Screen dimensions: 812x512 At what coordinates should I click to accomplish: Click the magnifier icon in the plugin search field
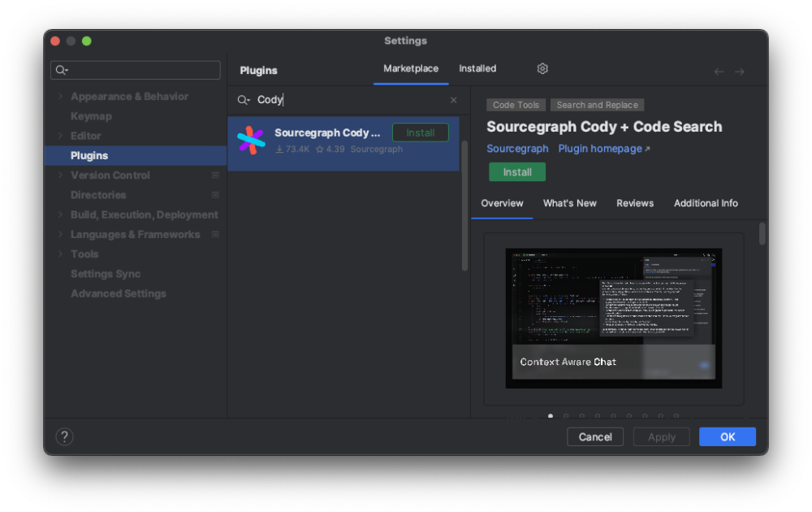pyautogui.click(x=243, y=99)
